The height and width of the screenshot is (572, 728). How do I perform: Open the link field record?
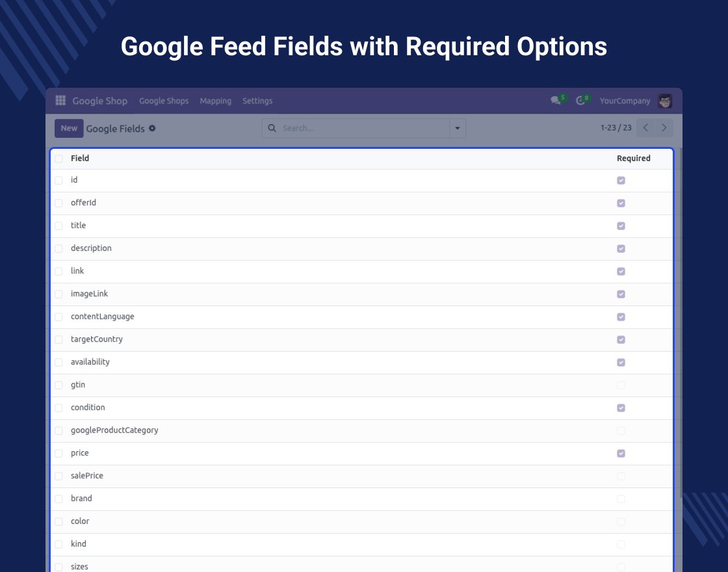77,270
